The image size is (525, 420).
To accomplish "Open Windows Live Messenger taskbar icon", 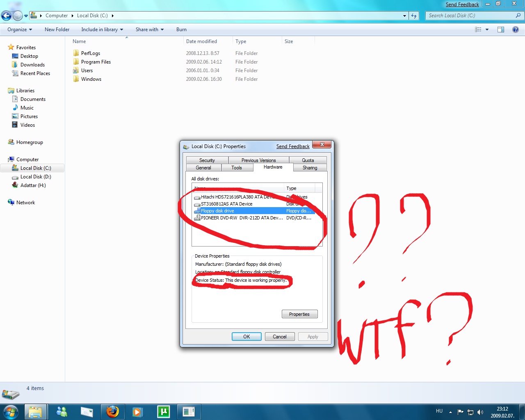I will pos(62,411).
